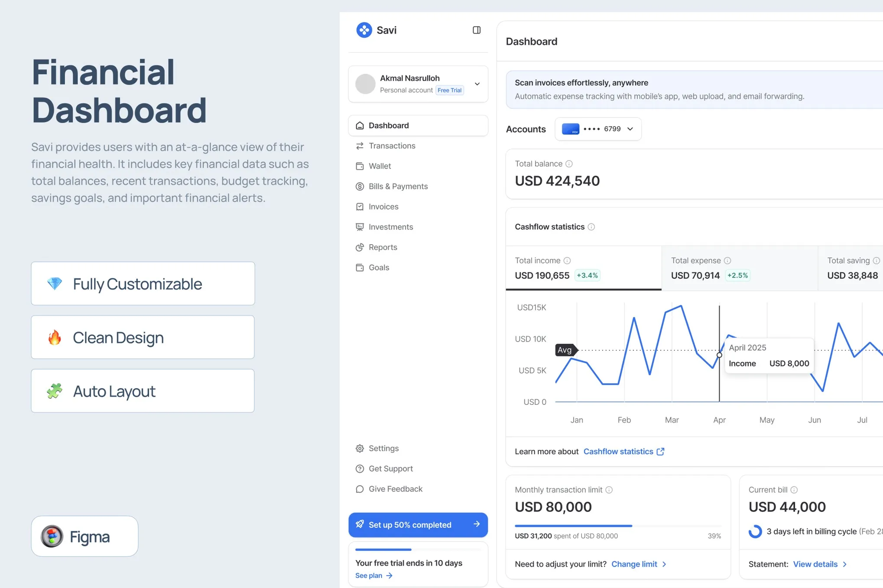Click the info icon beside Total expense
The width and height of the screenshot is (883, 588).
coord(727,261)
